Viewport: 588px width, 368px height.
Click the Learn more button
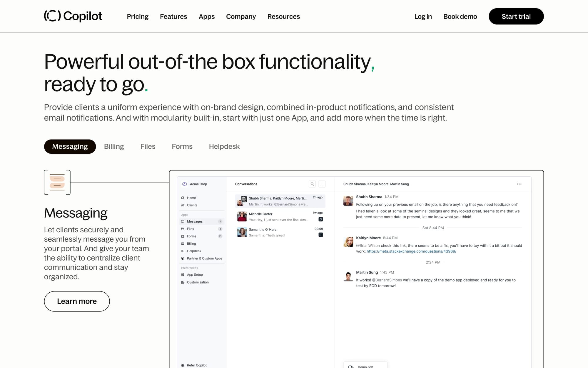tap(77, 301)
